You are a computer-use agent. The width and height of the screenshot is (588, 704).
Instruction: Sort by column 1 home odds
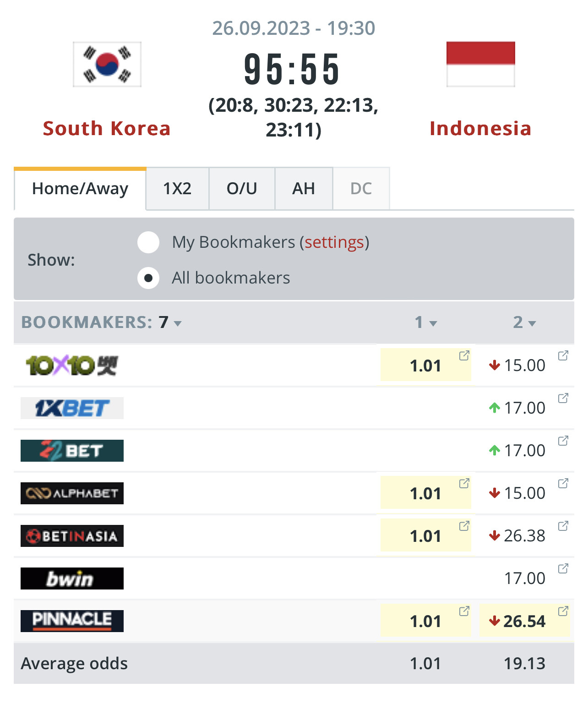[426, 322]
